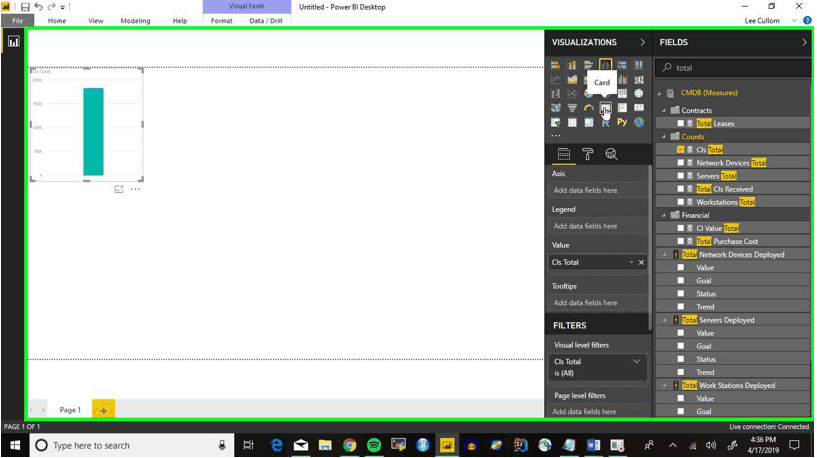This screenshot has height=458, width=817.
Task: Collapse Total Work Stations Deployed KPI
Action: coord(664,386)
